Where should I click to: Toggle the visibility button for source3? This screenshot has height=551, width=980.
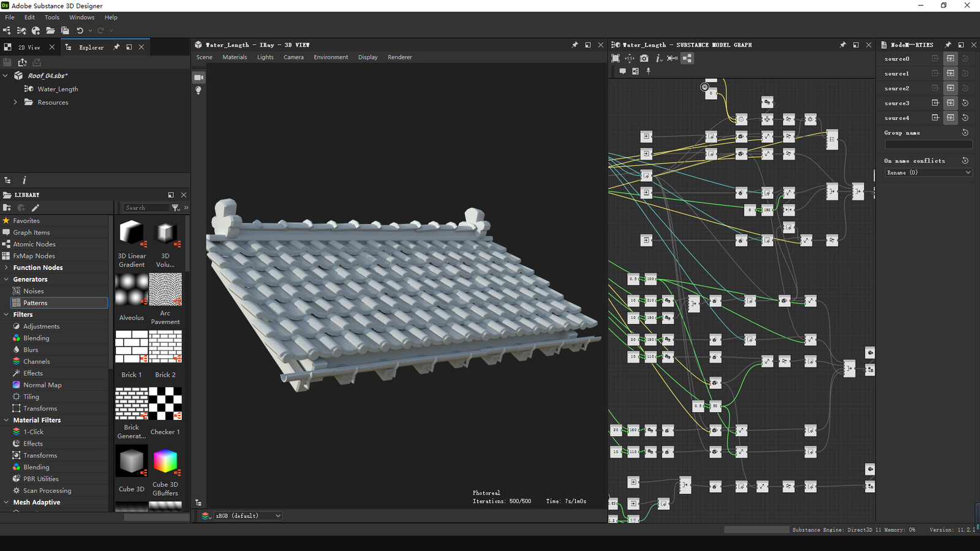pyautogui.click(x=951, y=103)
